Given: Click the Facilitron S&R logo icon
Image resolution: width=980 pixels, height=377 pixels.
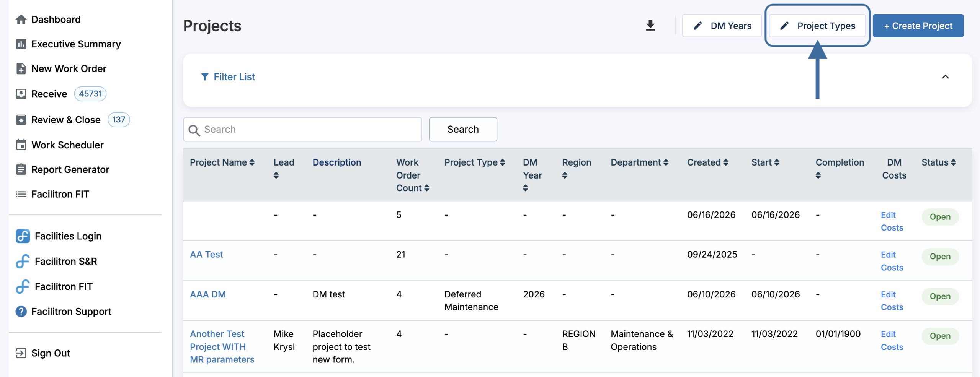Looking at the screenshot, I should 23,261.
